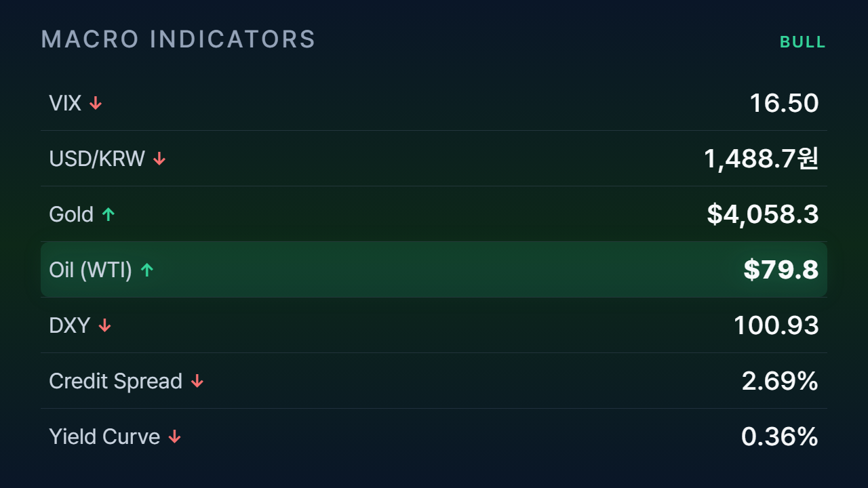
Task: Click the Yield Curve value 0.36%
Action: tap(780, 436)
